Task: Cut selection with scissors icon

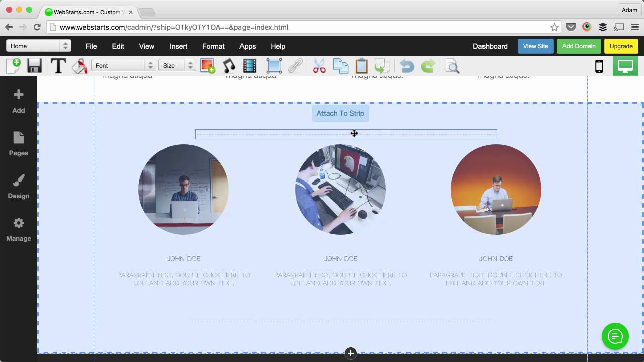Action: click(319, 66)
